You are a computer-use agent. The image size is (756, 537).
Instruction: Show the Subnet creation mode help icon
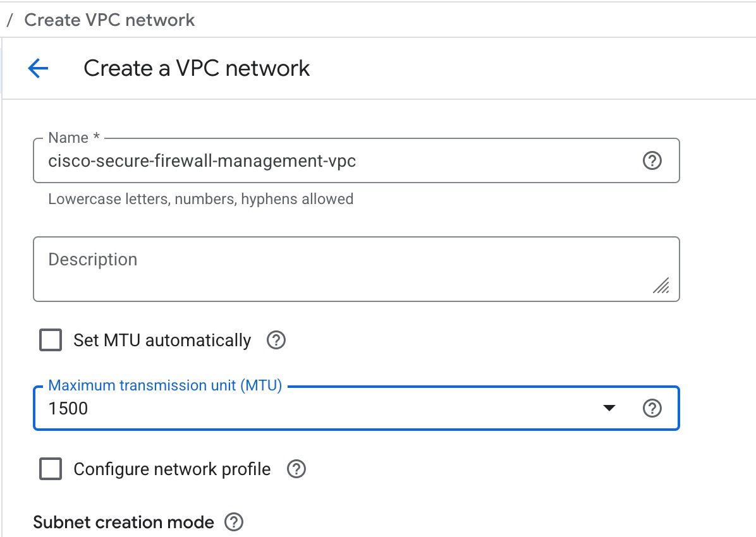(234, 522)
